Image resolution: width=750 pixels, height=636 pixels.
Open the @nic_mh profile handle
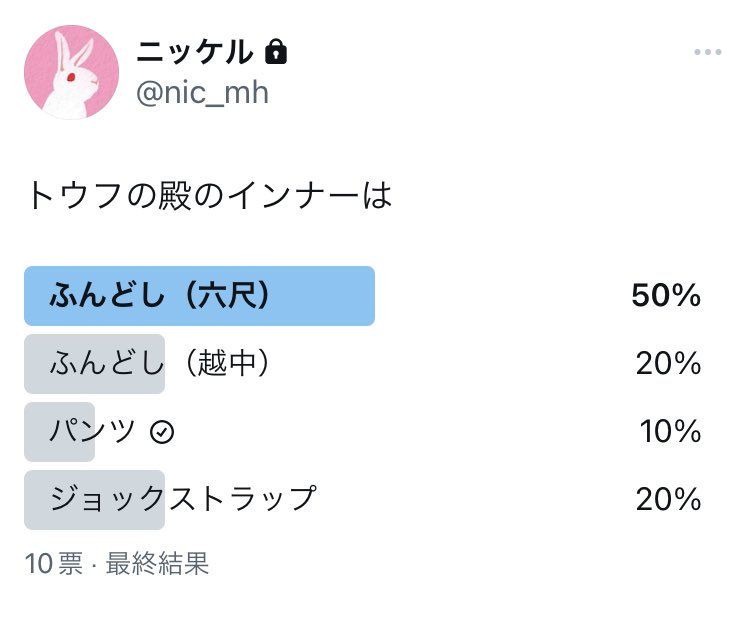point(201,93)
